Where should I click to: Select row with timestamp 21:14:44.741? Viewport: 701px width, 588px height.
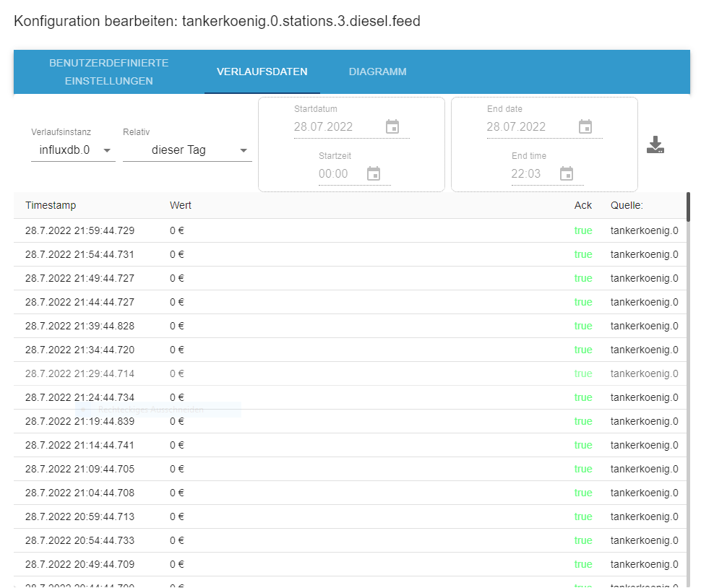(x=350, y=445)
